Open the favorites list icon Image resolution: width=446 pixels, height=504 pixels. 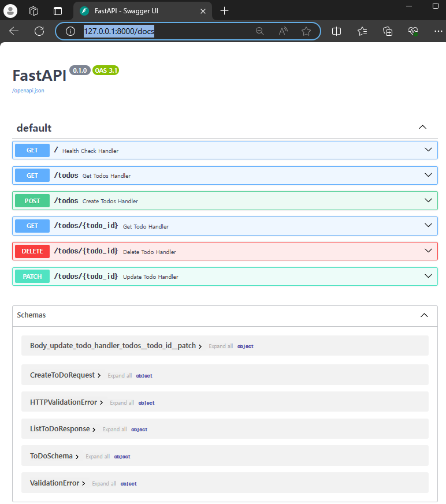point(362,31)
